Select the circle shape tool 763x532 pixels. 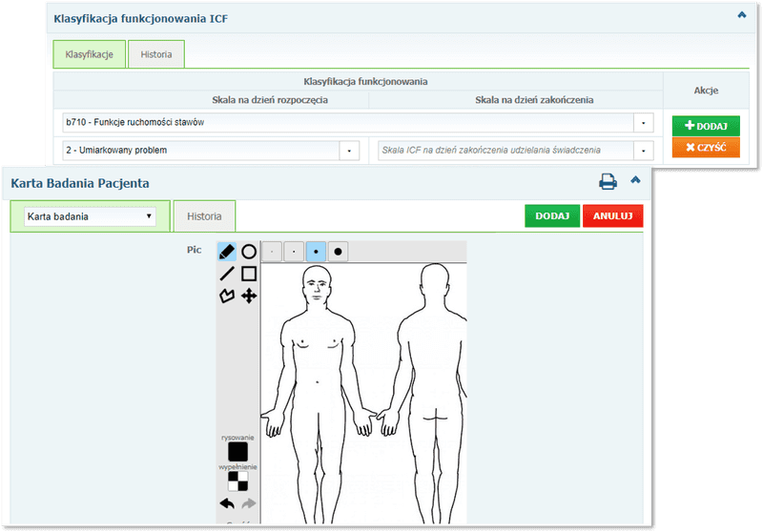249,252
